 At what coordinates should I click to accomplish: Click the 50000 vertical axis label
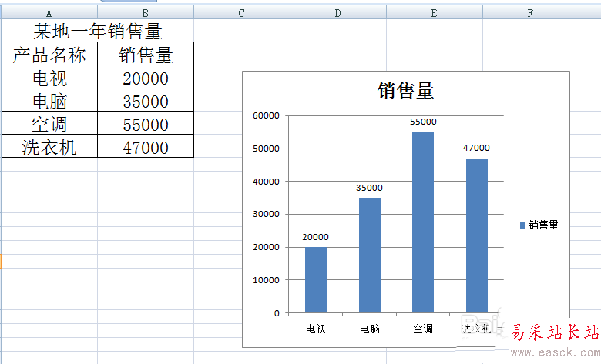tap(266, 149)
